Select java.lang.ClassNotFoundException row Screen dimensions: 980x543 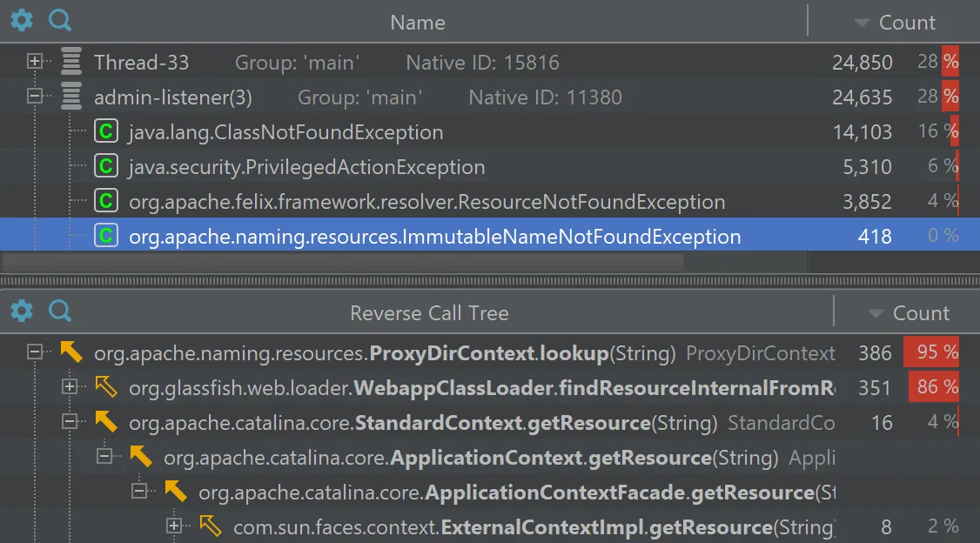(x=490, y=132)
